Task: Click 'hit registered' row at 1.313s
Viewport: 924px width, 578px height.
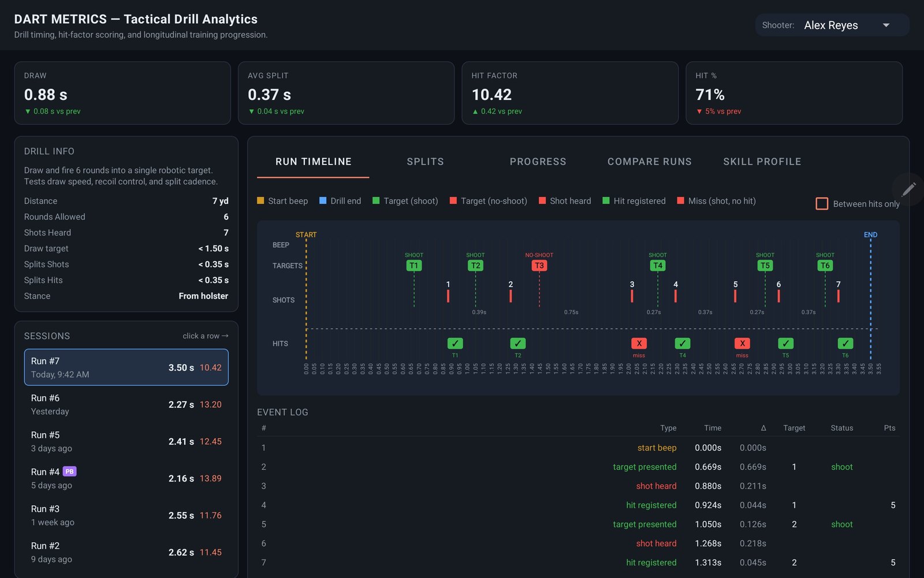Action: click(578, 562)
